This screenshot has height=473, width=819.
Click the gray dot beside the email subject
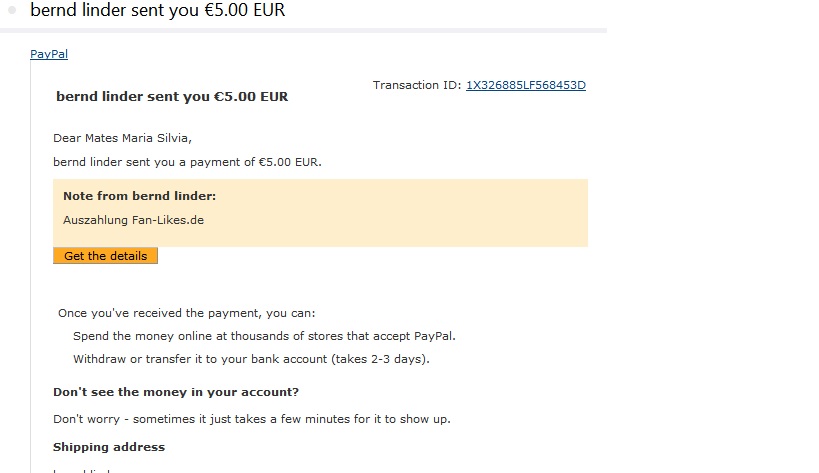pyautogui.click(x=13, y=10)
